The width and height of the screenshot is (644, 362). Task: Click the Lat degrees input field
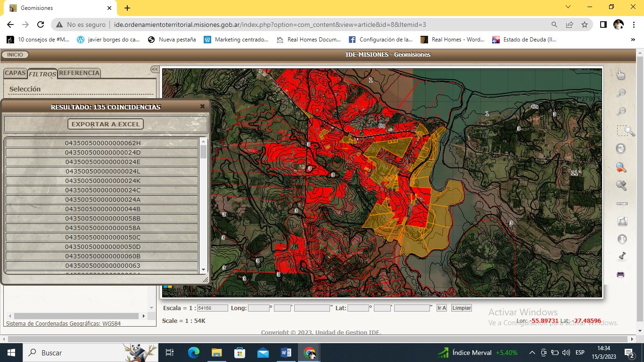[x=358, y=308]
